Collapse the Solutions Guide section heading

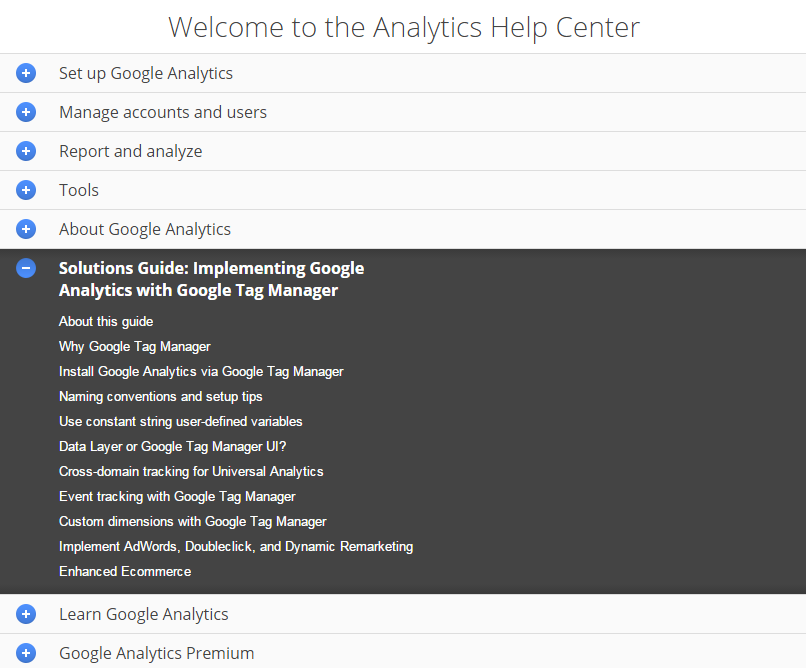coord(211,279)
